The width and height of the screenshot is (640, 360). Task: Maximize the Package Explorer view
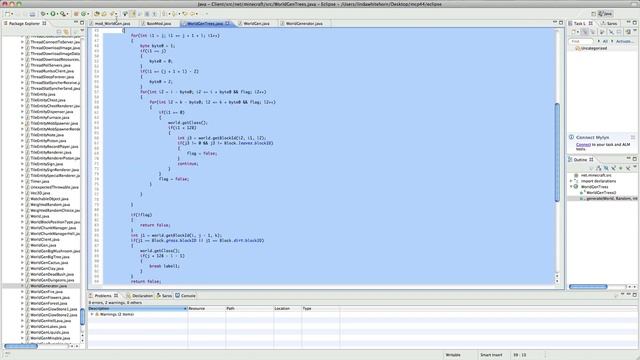tap(82, 22)
